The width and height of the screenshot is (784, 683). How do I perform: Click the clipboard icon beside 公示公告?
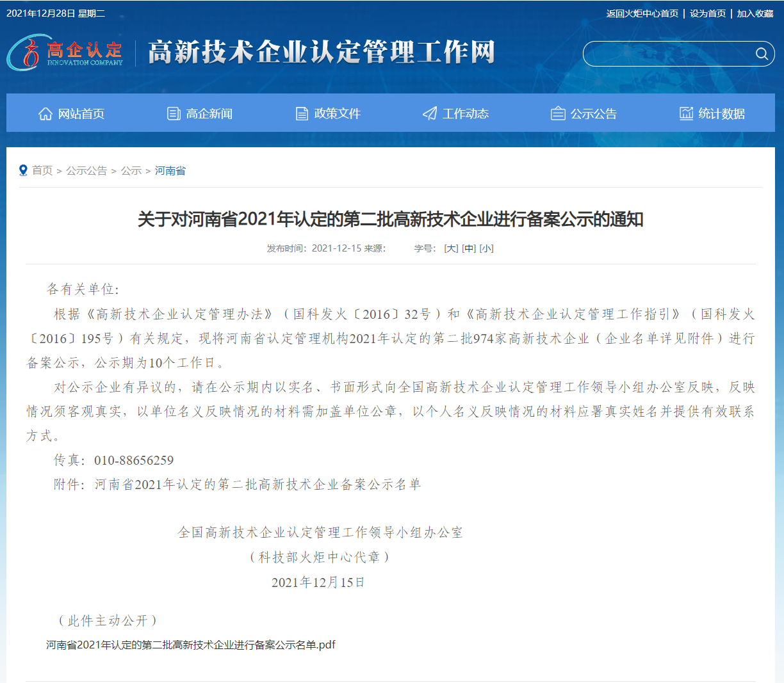[558, 114]
